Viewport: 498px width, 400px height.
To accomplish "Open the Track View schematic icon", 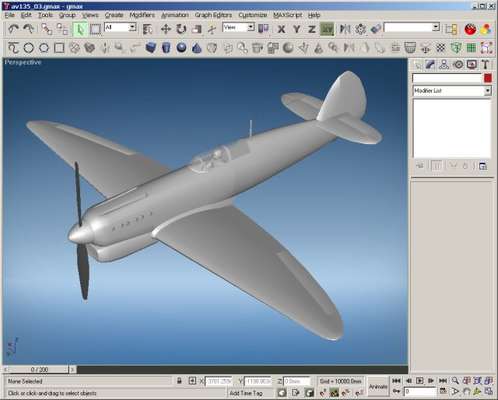I will [451, 29].
